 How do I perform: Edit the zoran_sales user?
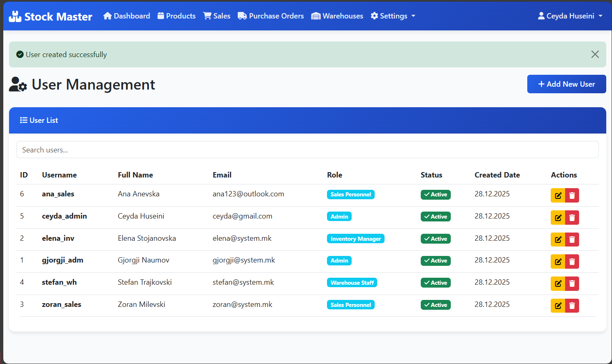(558, 306)
